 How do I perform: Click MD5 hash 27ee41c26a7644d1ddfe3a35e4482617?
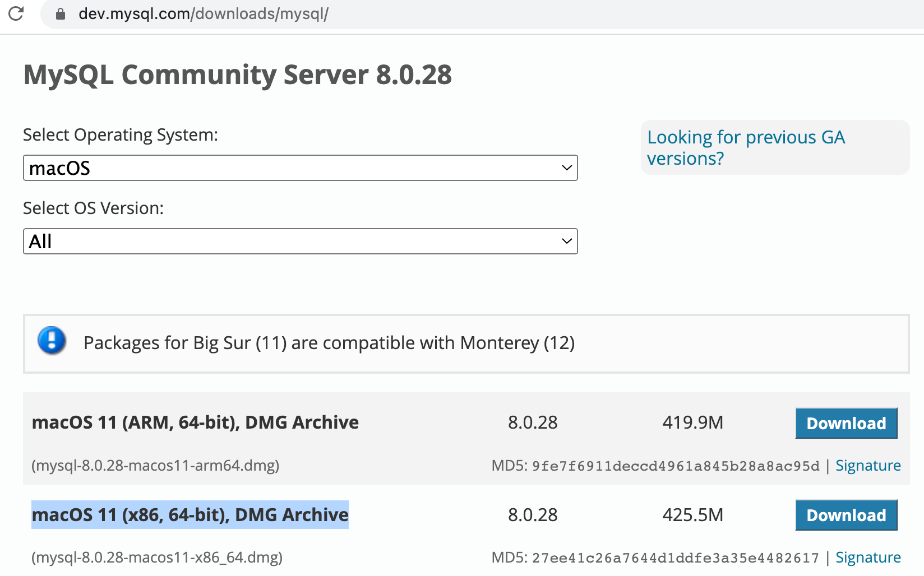676,558
